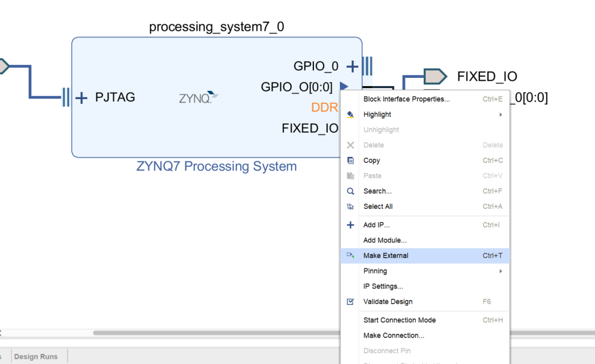595x364 pixels.
Task: Click the Make External port icon
Action: (351, 255)
